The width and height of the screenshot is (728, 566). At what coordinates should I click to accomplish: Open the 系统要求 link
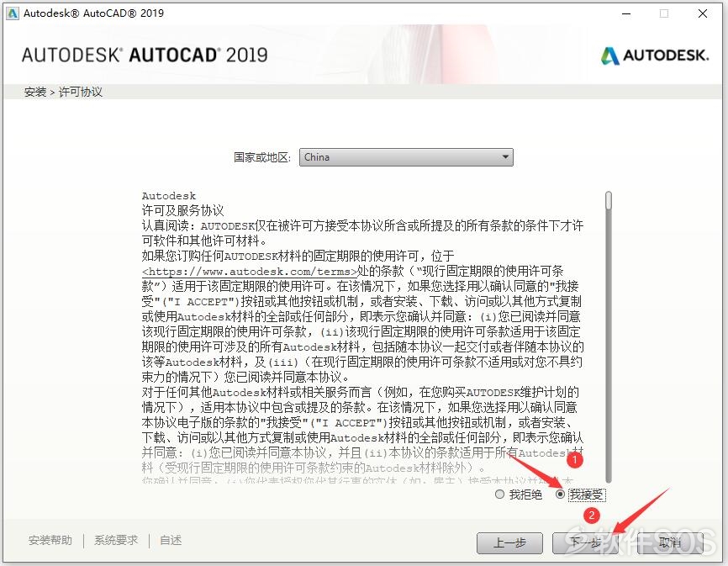click(x=116, y=540)
